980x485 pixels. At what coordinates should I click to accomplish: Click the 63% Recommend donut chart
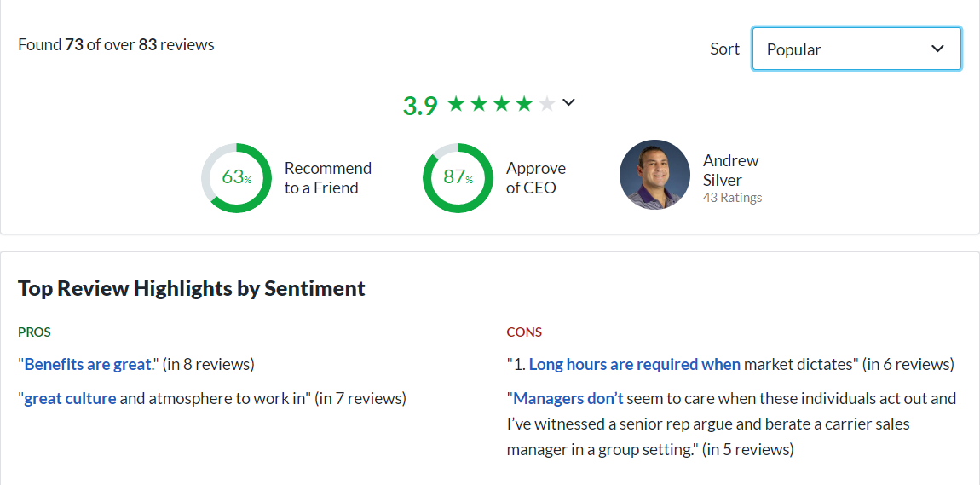(236, 177)
